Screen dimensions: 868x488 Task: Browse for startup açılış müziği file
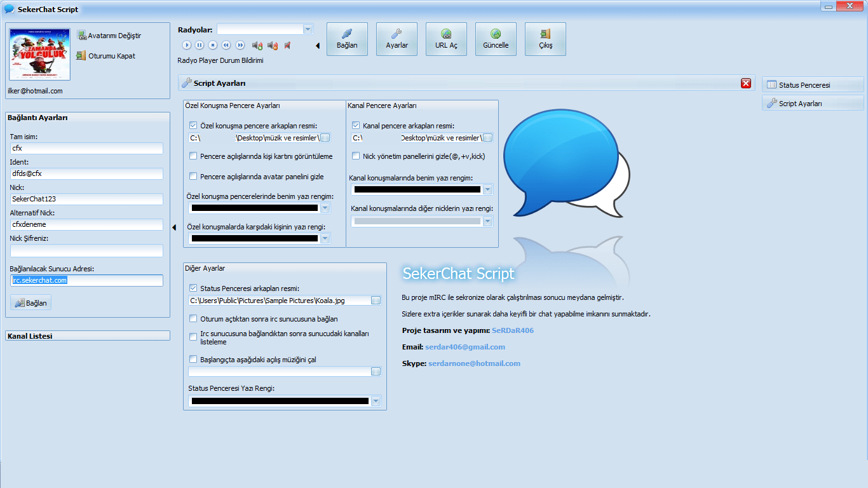tap(376, 372)
